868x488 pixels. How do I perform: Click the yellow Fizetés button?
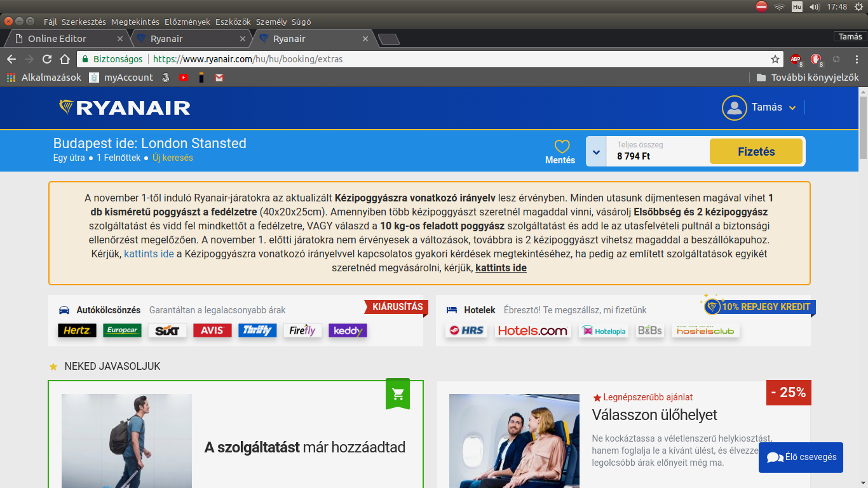(756, 152)
